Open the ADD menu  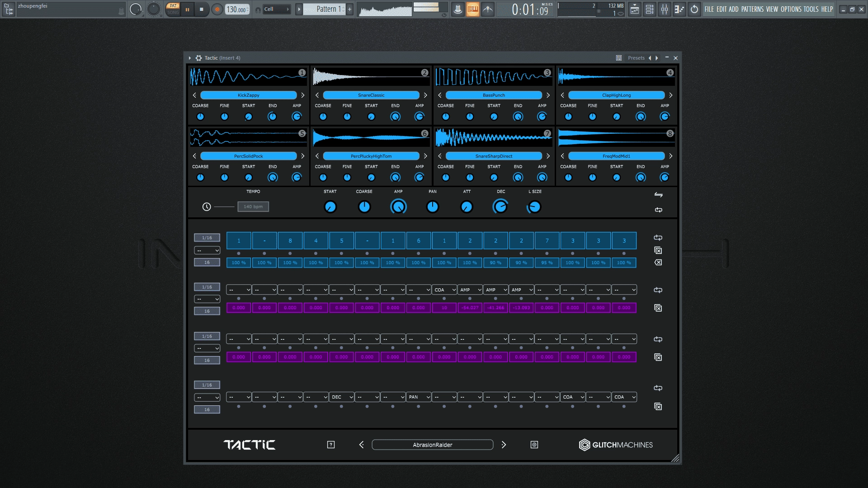pos(734,9)
